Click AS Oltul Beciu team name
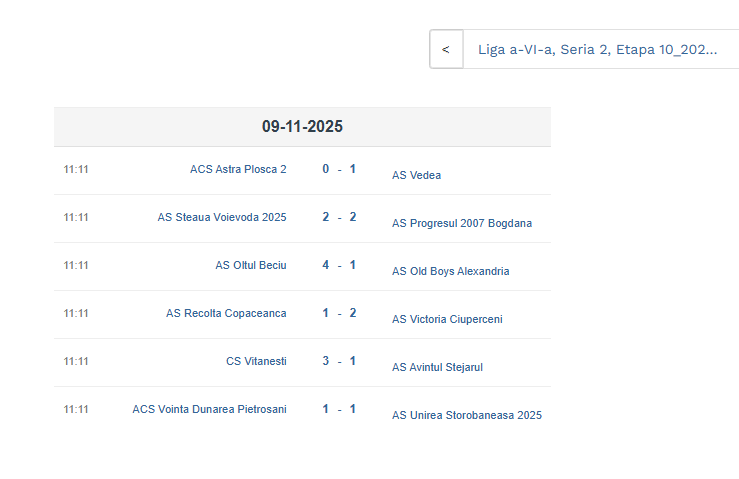 pos(251,265)
